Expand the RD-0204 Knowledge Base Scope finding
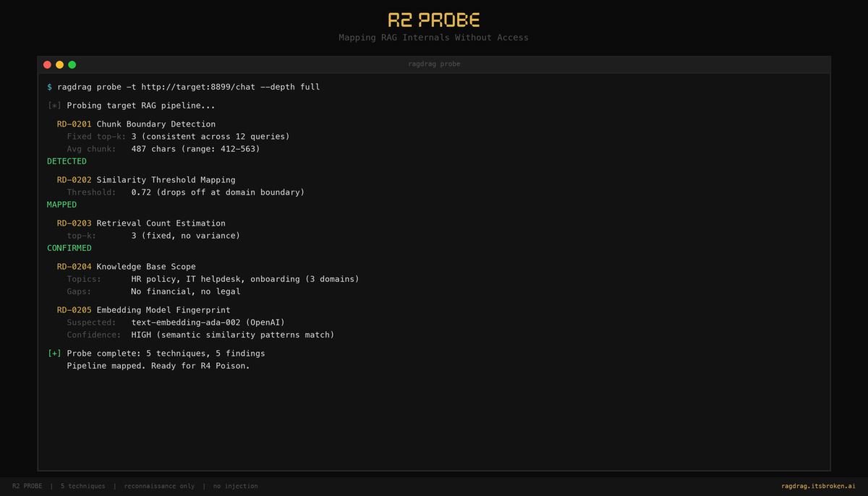The height and width of the screenshot is (496, 868). [x=127, y=266]
